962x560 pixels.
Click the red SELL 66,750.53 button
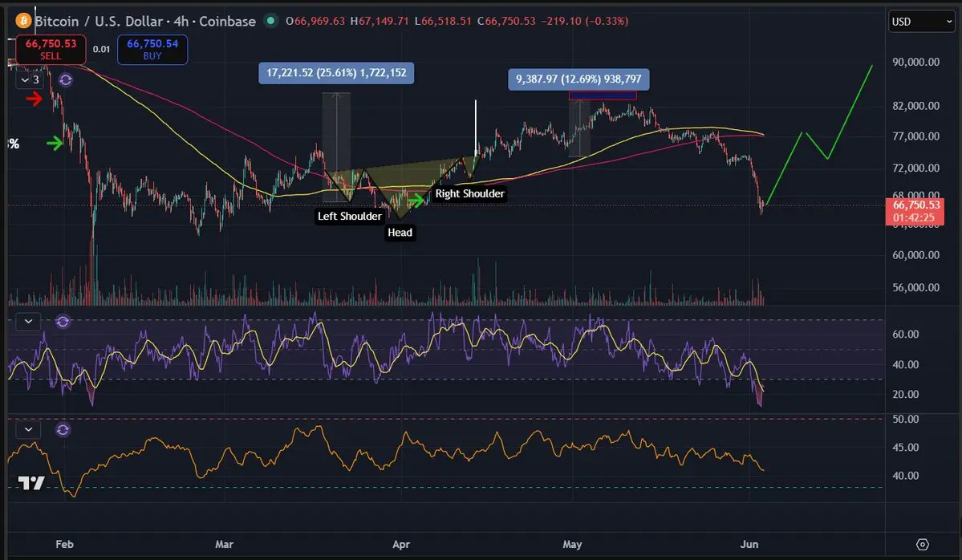point(51,50)
